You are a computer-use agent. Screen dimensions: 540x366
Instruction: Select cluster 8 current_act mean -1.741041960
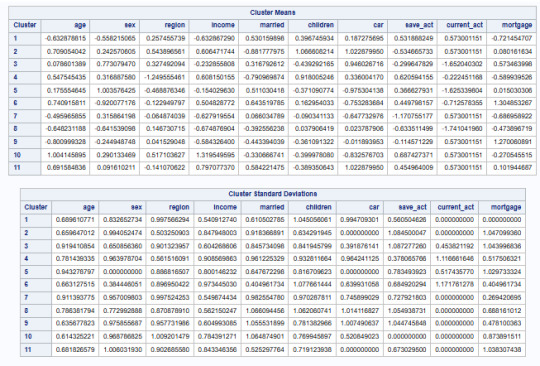462,128
